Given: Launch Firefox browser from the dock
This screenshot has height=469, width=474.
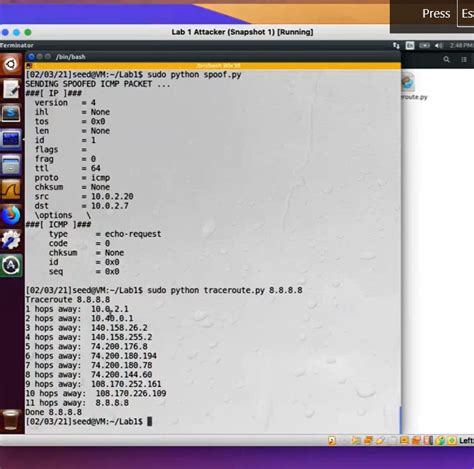Looking at the screenshot, I should click(11, 215).
